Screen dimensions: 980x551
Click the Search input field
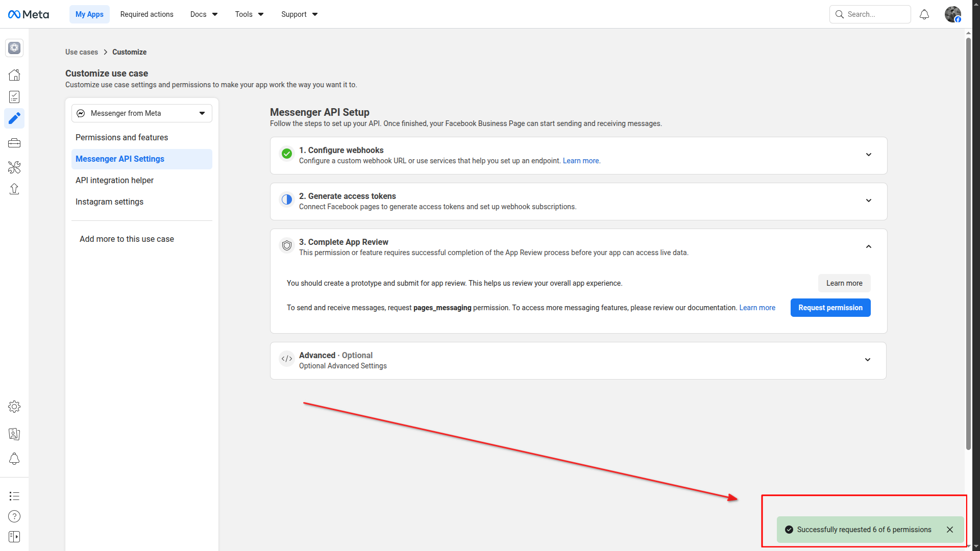[x=875, y=14]
